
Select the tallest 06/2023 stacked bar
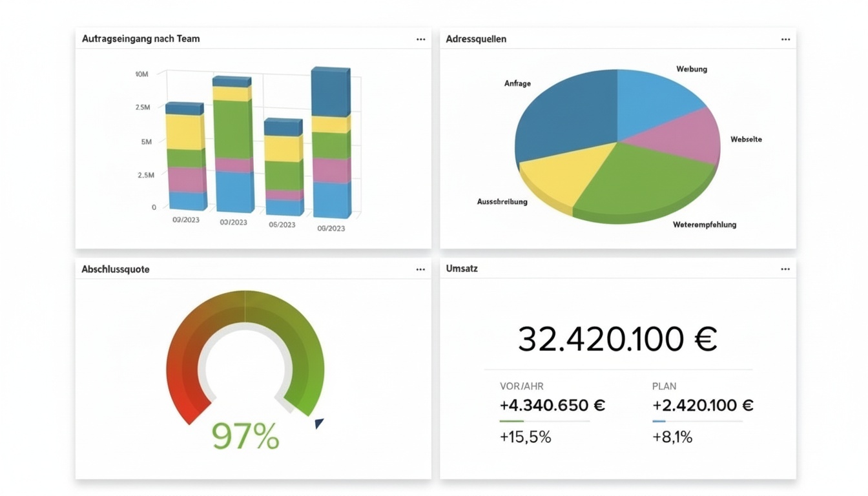(x=331, y=142)
